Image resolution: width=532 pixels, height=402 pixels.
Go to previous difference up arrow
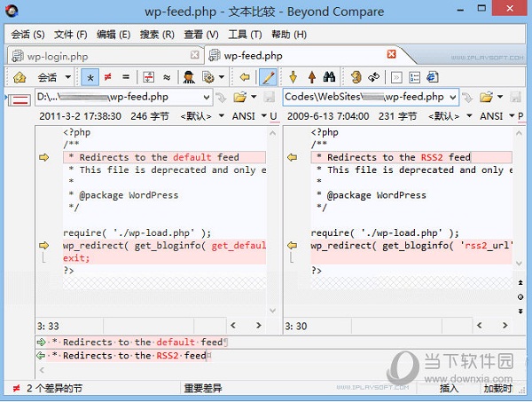pos(312,77)
